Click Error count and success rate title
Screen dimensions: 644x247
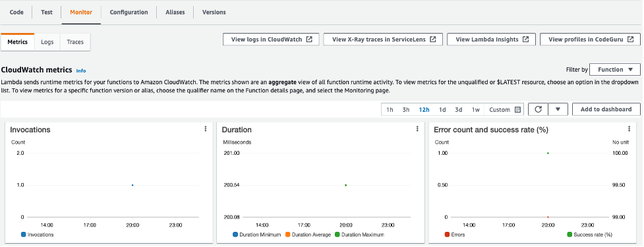[491, 130]
